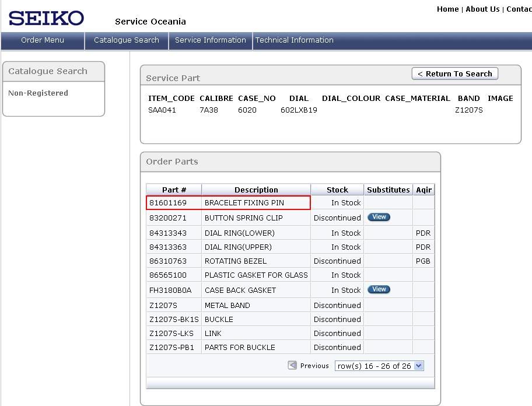
Task: Open the Technical Information menu
Action: [x=295, y=40]
